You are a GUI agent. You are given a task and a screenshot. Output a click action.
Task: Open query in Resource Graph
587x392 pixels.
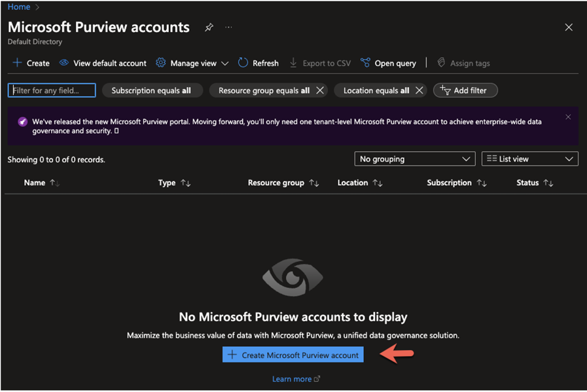point(388,63)
